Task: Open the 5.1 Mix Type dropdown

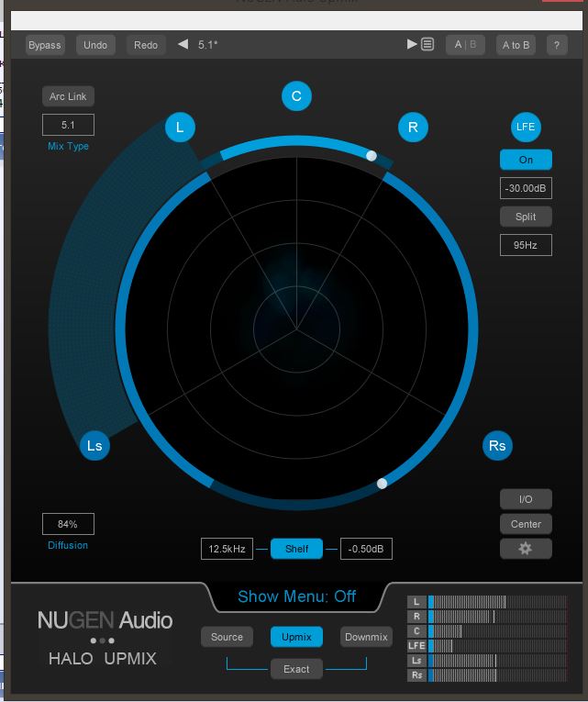Action: 68,125
